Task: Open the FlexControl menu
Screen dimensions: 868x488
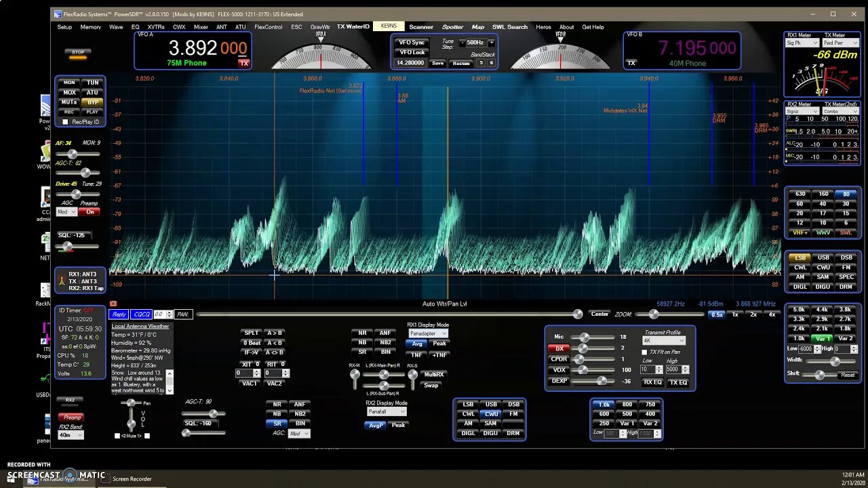Action: (269, 27)
